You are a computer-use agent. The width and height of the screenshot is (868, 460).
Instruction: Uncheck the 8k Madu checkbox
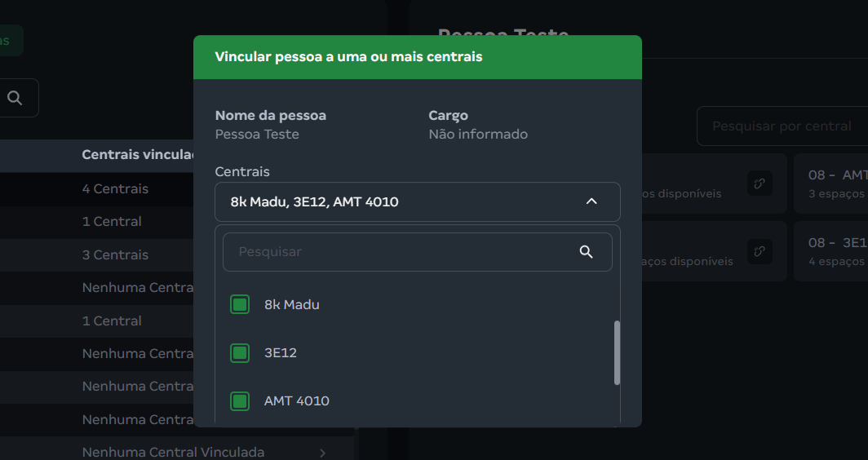(240, 305)
